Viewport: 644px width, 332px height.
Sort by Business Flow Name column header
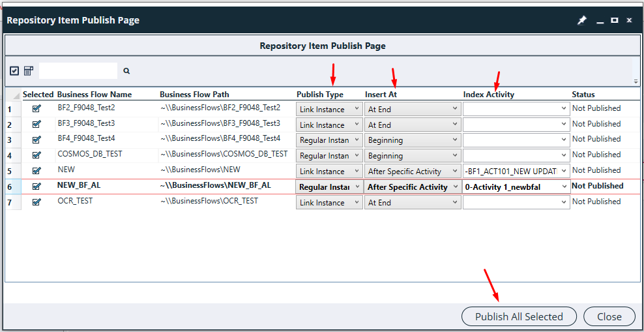(95, 95)
